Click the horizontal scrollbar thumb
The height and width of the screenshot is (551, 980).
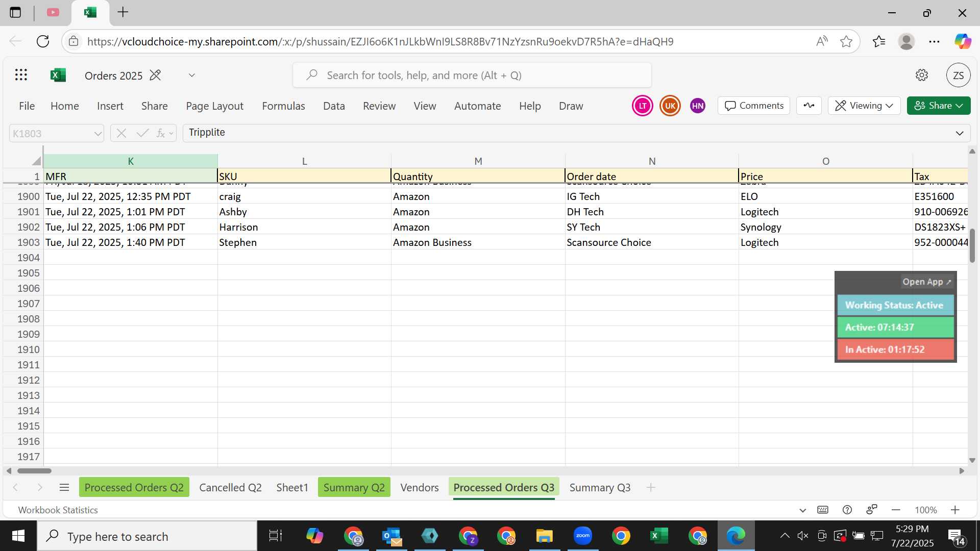pos(34,470)
